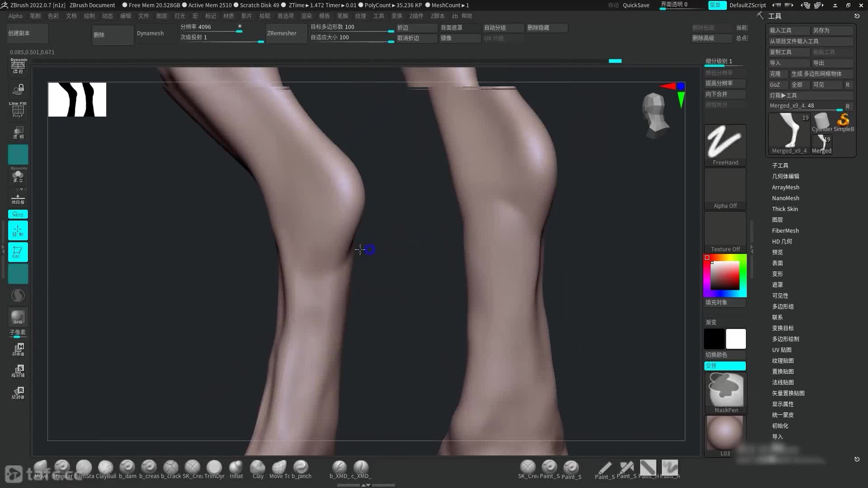868x488 pixels.
Task: Expand the Geometry edit (几何体编辑) section
Action: coord(786,176)
